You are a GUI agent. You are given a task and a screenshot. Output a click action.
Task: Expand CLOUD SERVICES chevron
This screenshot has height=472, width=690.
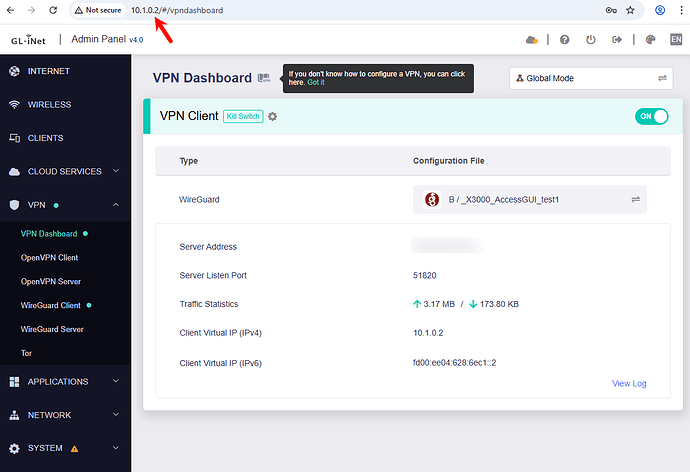click(116, 171)
